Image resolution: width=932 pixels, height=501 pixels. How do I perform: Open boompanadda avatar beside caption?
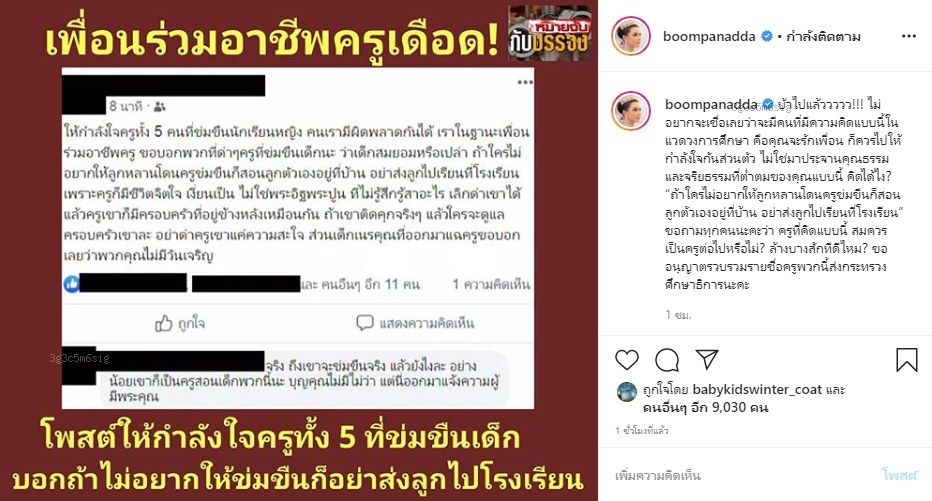pos(631,111)
